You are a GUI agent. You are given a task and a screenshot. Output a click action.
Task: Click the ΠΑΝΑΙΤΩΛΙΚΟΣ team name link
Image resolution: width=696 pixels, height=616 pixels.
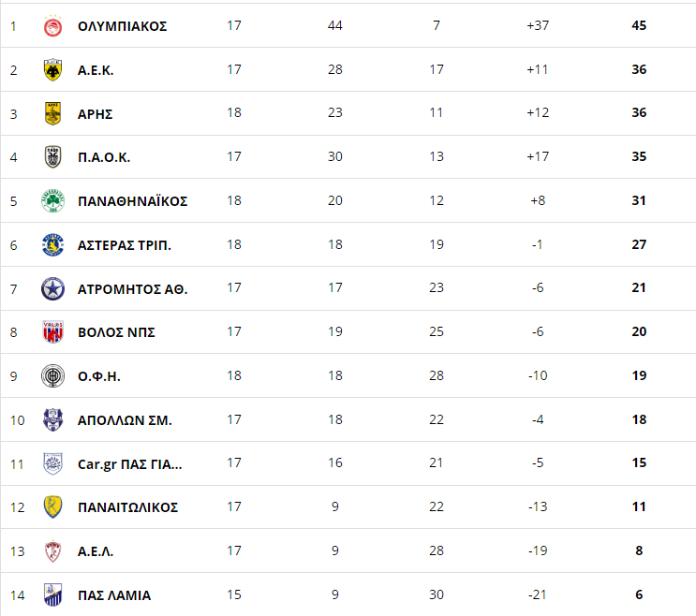point(127,507)
